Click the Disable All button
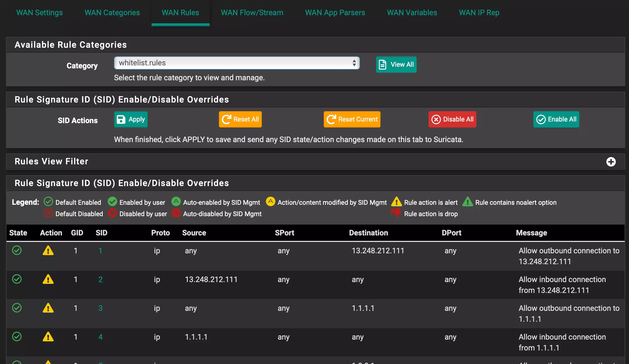 452,119
